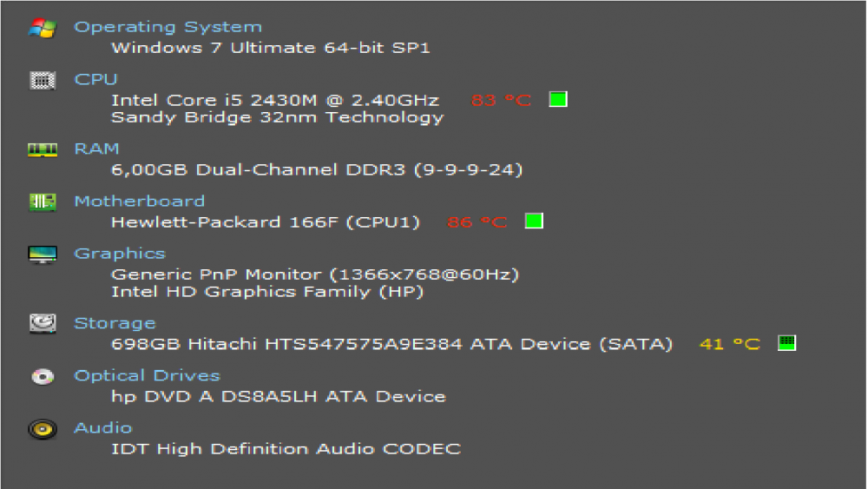Open the CPU section heading
This screenshot has width=868, height=489.
click(x=95, y=79)
